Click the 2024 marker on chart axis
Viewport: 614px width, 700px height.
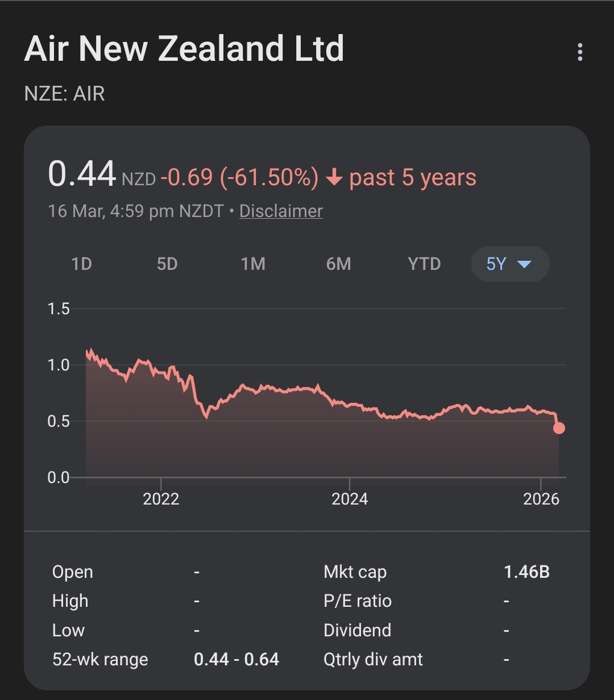350,499
